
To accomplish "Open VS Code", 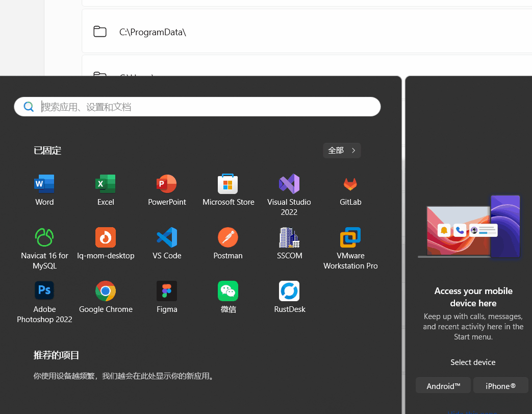I will coord(167,242).
